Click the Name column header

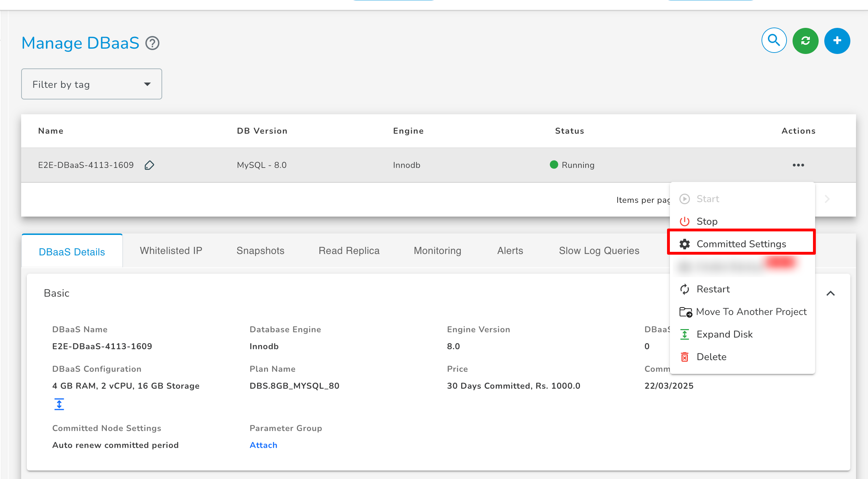(x=51, y=131)
